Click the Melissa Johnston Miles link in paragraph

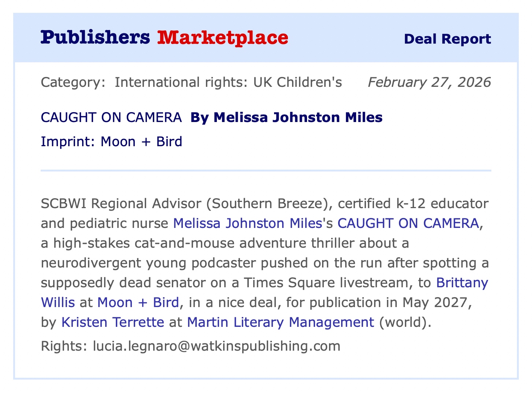(247, 223)
